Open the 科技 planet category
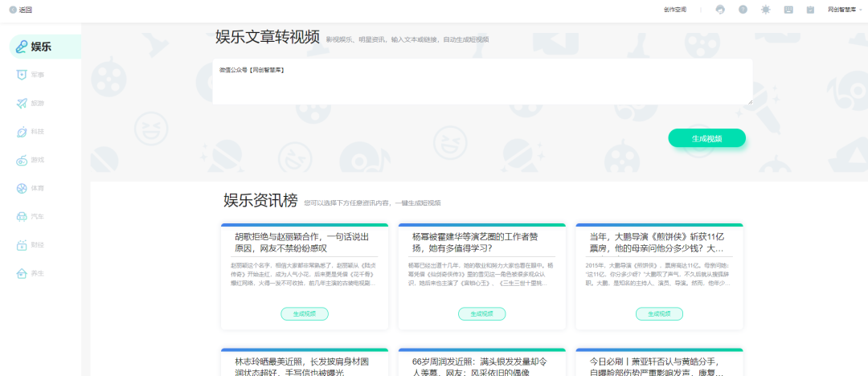The height and width of the screenshot is (376, 868). 32,132
